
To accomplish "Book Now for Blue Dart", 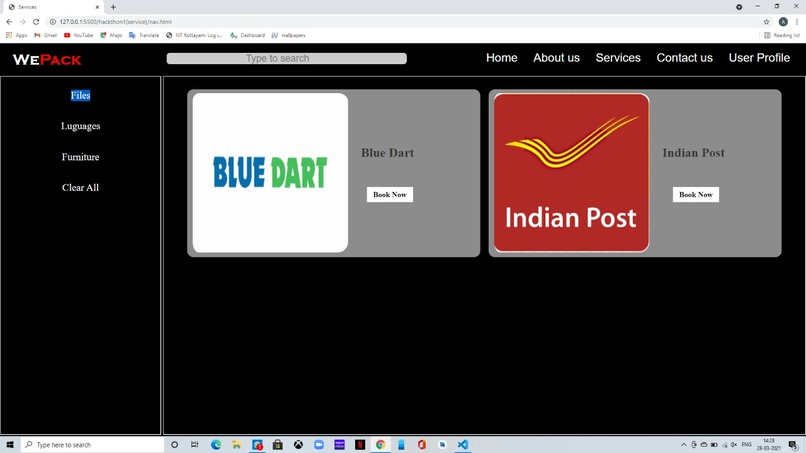I will click(390, 194).
